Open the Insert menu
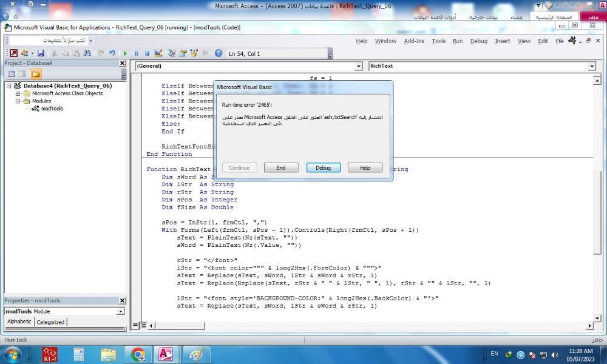The width and height of the screenshot is (607, 364). (503, 41)
